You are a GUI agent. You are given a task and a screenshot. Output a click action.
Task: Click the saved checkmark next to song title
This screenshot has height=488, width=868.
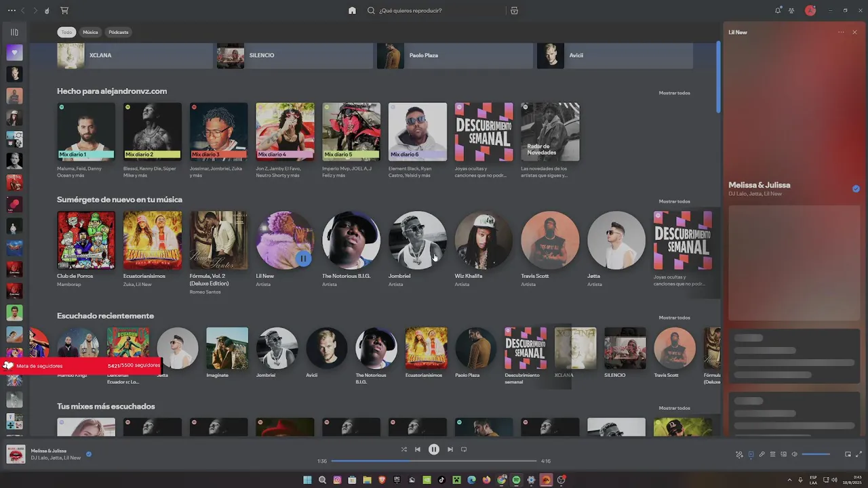[x=89, y=454]
